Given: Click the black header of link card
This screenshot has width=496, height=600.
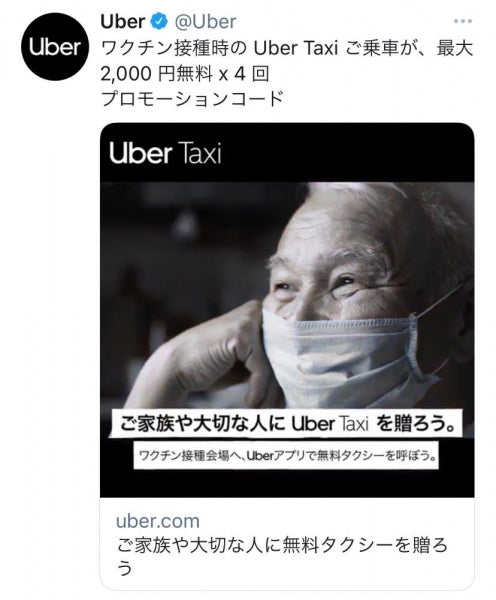Looking at the screenshot, I should pyautogui.click(x=287, y=153).
